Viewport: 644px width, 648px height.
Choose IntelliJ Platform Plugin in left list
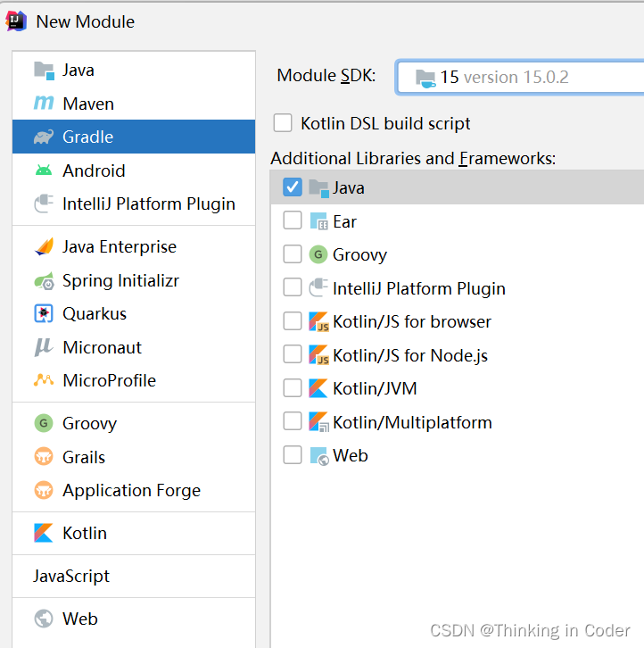[x=134, y=204]
